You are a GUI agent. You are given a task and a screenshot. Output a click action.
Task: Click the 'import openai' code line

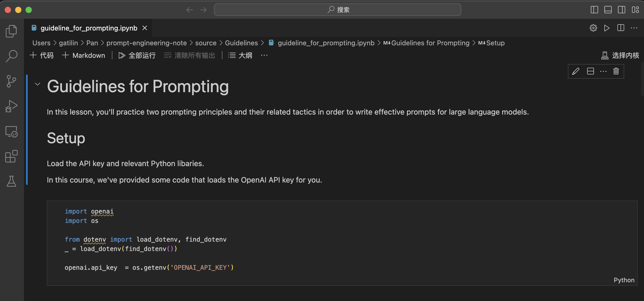point(89,211)
